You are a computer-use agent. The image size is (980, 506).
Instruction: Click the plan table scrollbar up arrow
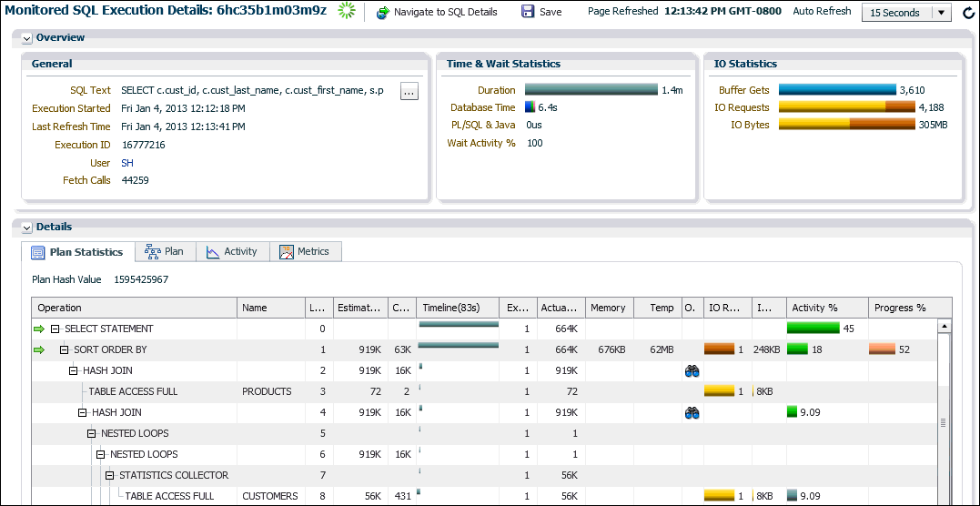point(945,326)
